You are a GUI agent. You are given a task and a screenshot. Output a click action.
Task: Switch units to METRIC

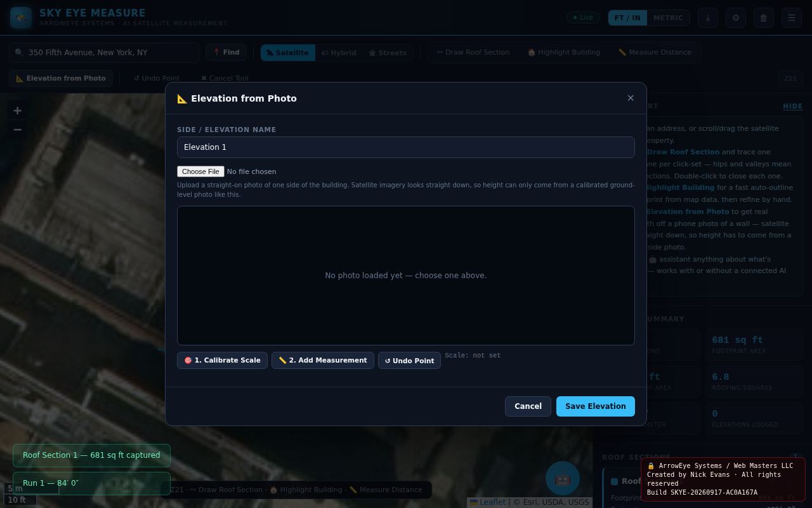click(x=668, y=18)
